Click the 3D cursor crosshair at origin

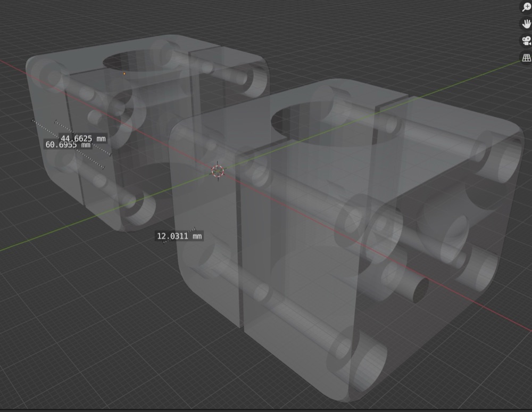(x=218, y=171)
